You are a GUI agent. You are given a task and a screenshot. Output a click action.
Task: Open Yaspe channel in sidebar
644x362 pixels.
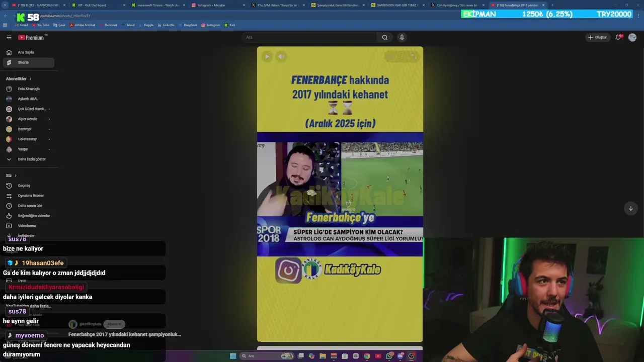(28, 149)
